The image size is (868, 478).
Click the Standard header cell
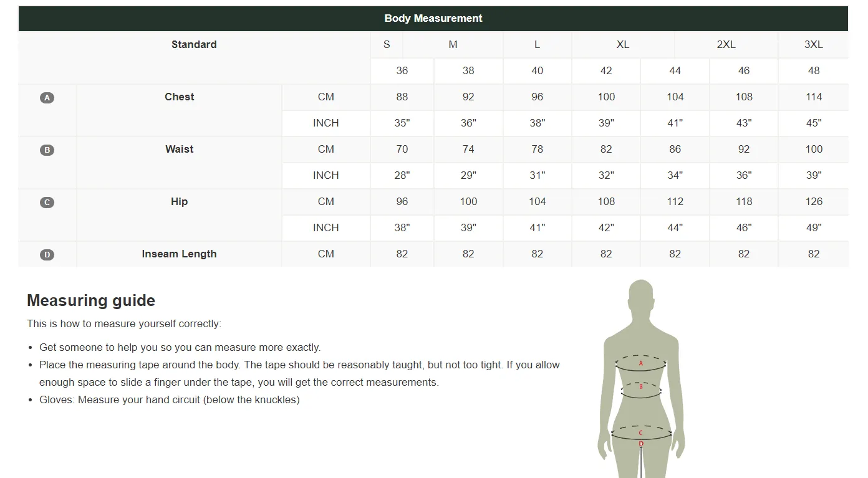pos(194,45)
